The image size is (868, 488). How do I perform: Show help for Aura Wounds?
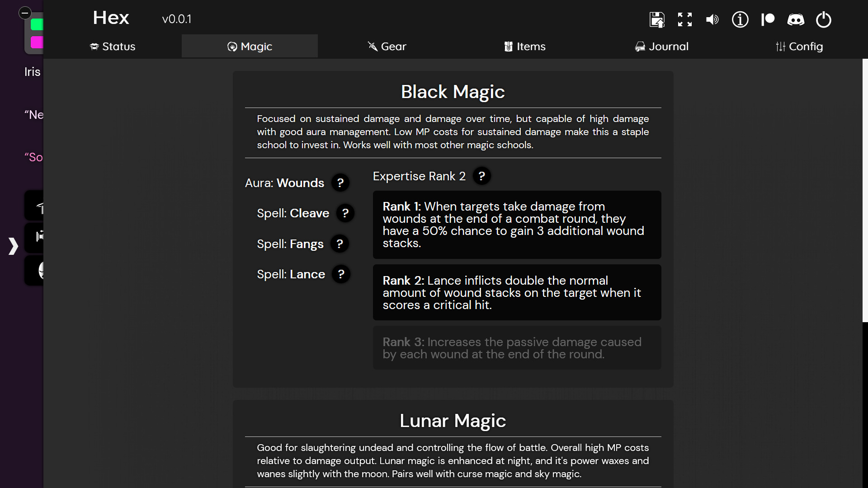[340, 183]
